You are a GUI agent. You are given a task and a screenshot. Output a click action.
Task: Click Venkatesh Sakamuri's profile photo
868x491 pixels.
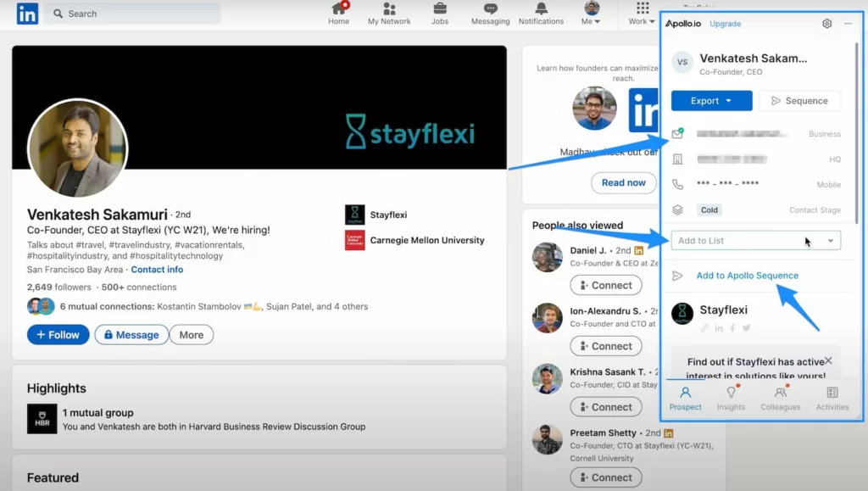77,148
